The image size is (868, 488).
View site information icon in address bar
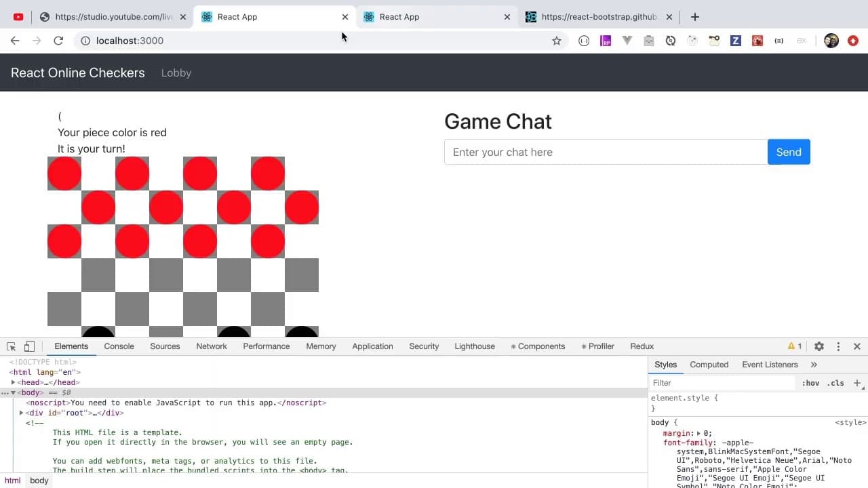tap(85, 41)
